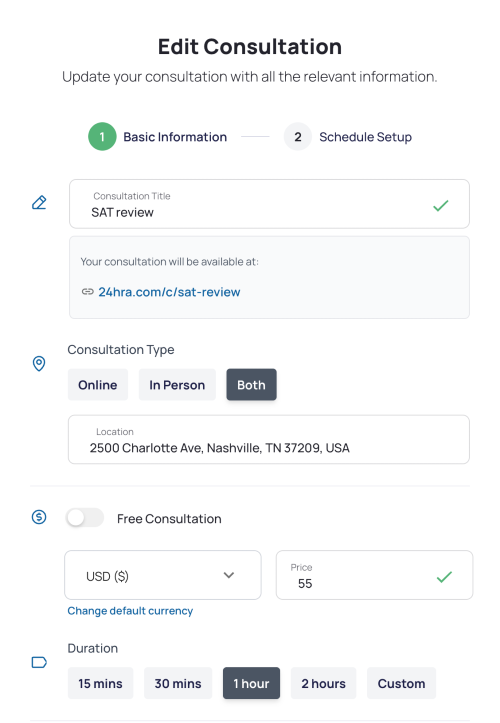Click the Consultation Type label
The height and width of the screenshot is (723, 500).
[121, 350]
